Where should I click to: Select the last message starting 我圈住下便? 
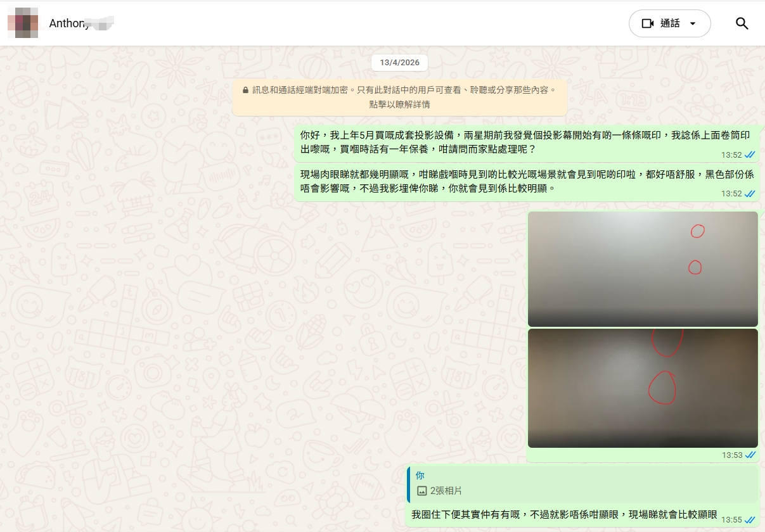pos(564,515)
